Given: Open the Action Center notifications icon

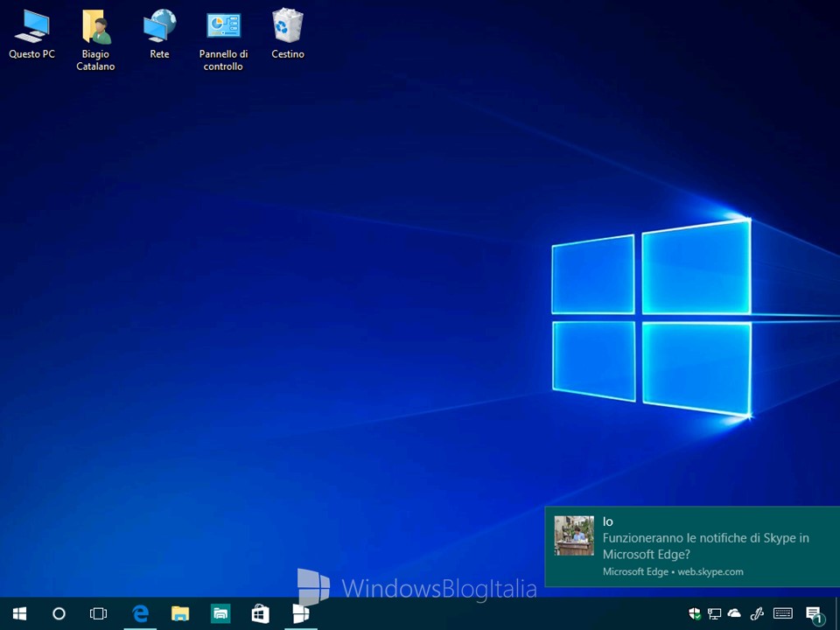Looking at the screenshot, I should 815,614.
